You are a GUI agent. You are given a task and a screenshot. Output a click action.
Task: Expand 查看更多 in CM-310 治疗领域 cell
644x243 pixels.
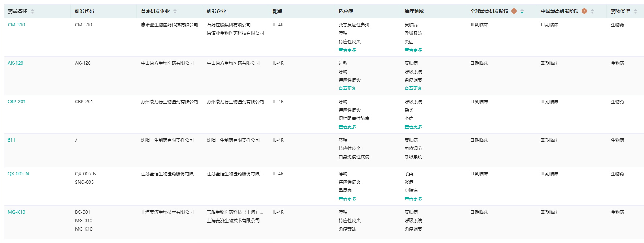[413, 50]
